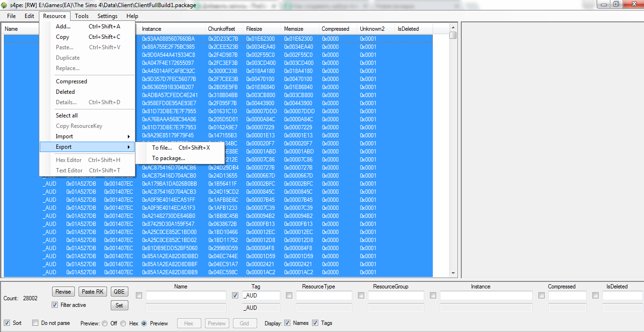Enable the Do not parse checkbox
Image resolution: width=644 pixels, height=332 pixels.
(36, 323)
